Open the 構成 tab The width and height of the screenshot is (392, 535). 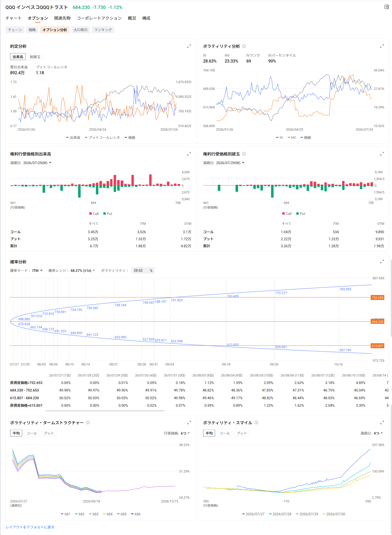coord(146,18)
